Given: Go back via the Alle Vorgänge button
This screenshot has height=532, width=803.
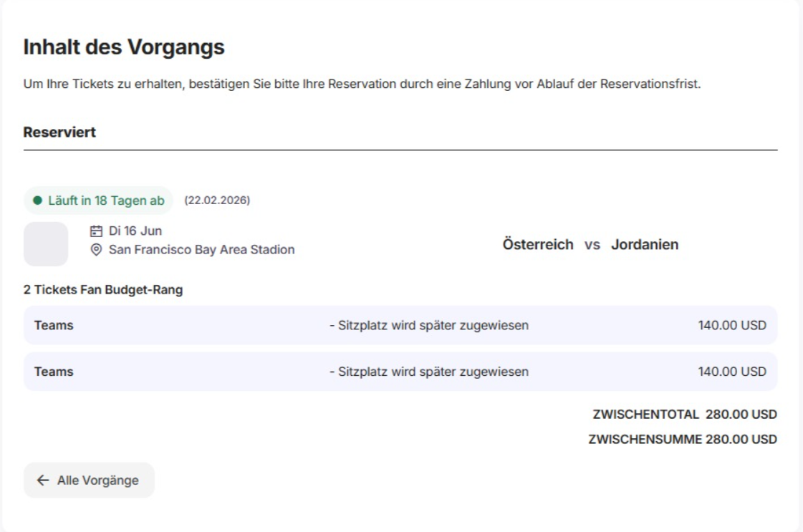Looking at the screenshot, I should 89,480.
